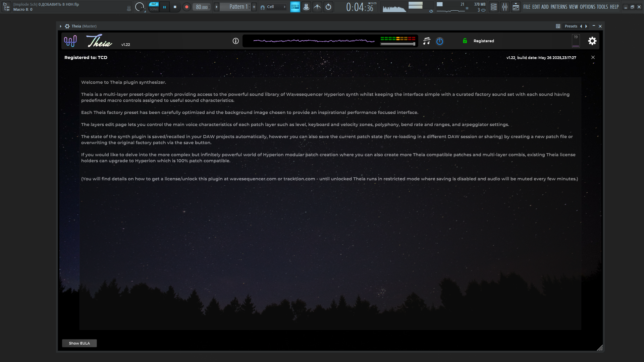Toggle the blue power button
The image size is (644, 362).
(439, 41)
